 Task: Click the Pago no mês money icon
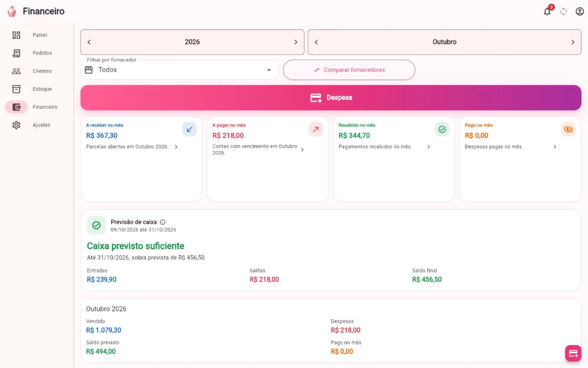click(568, 129)
